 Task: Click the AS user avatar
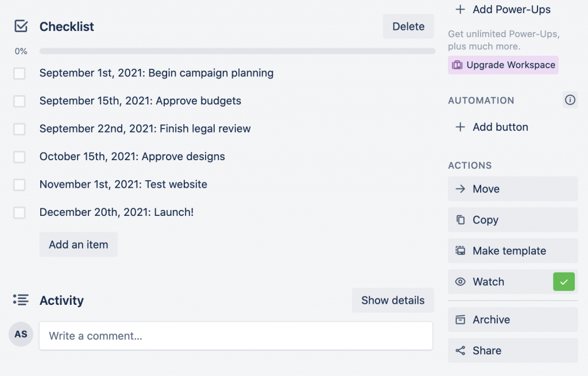click(21, 334)
